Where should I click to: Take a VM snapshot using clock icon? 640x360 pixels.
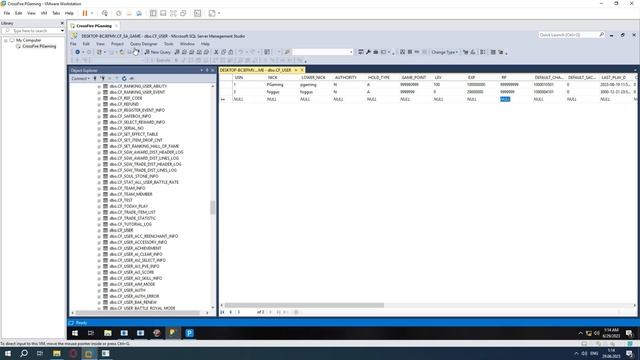(119, 13)
